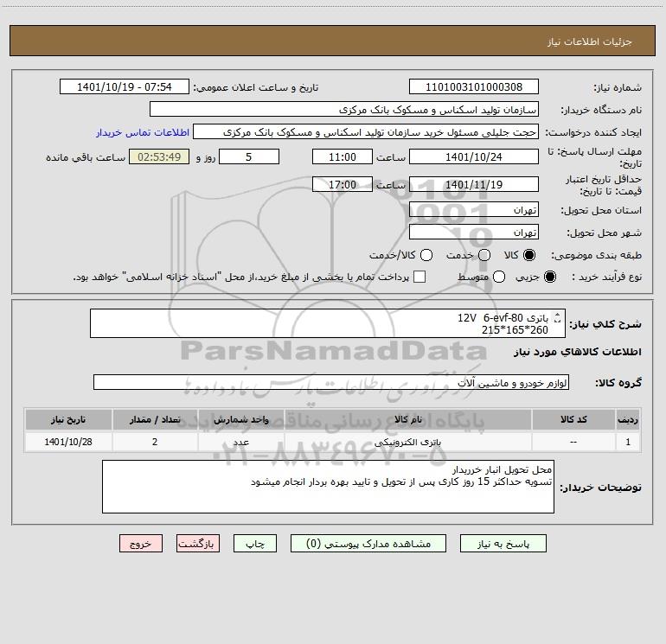
Task: Click the days remaining field showing 5
Action: click(x=249, y=156)
